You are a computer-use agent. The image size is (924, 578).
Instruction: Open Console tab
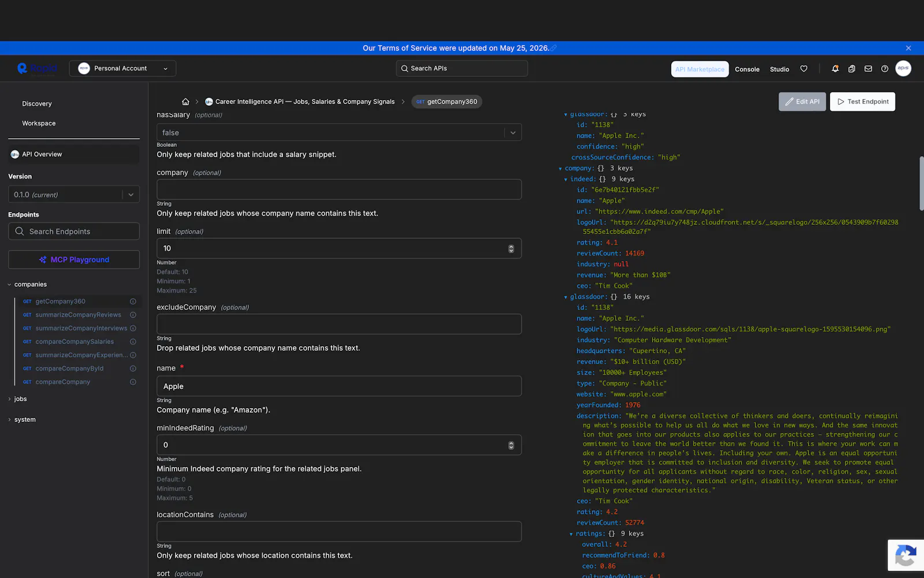pyautogui.click(x=747, y=69)
